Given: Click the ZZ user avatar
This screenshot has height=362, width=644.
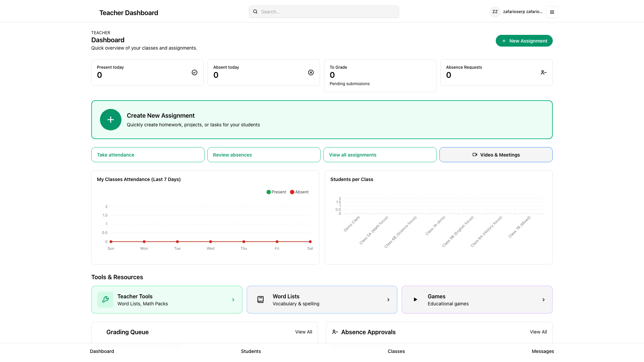Looking at the screenshot, I should (x=495, y=12).
